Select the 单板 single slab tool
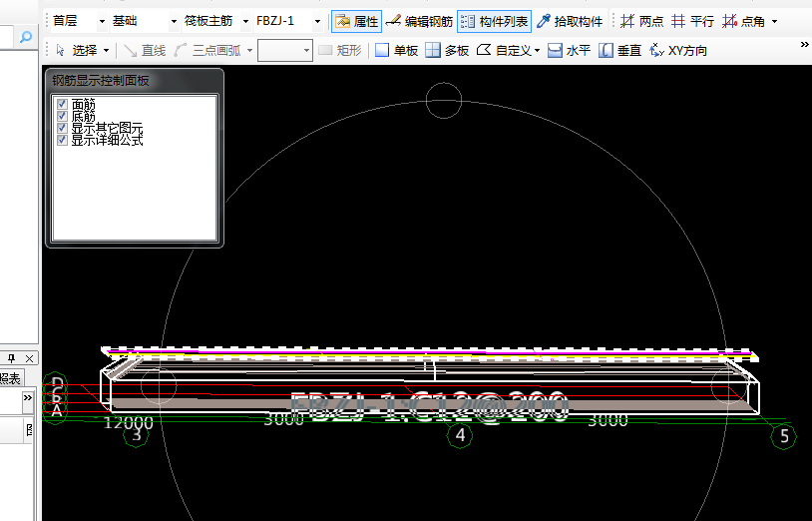 click(x=396, y=50)
